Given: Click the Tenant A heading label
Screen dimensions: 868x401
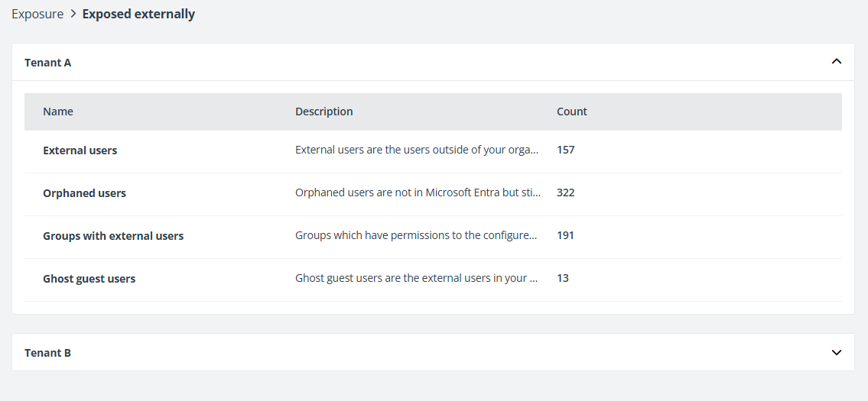Looking at the screenshot, I should (47, 63).
